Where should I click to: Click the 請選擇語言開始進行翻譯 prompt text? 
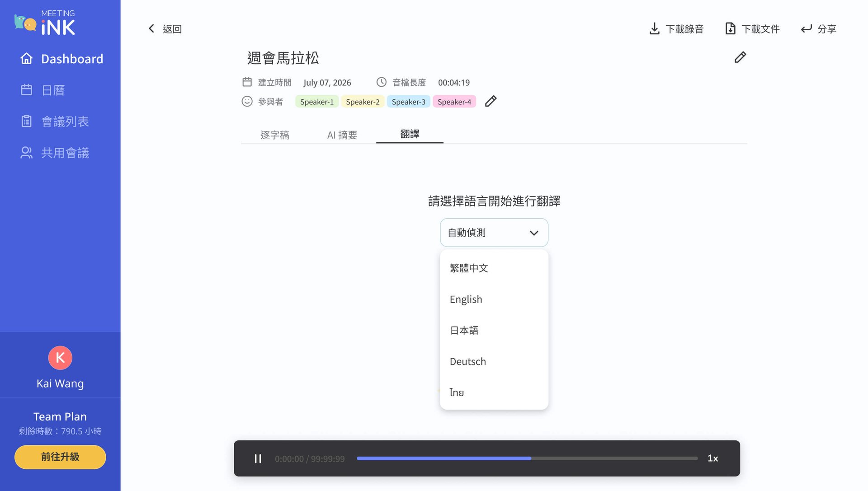[x=494, y=201]
